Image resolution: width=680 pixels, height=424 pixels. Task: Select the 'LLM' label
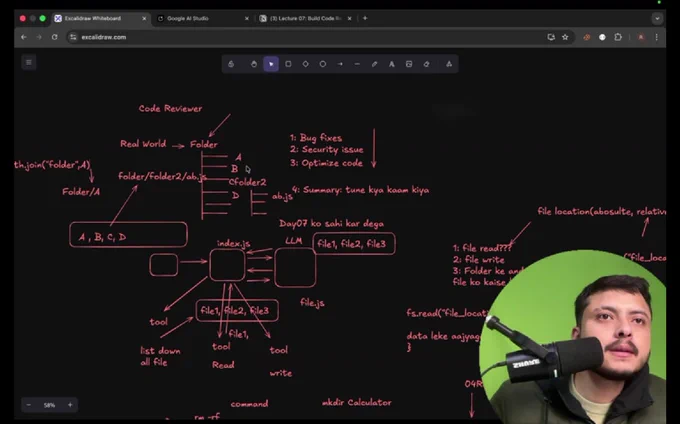pos(294,241)
